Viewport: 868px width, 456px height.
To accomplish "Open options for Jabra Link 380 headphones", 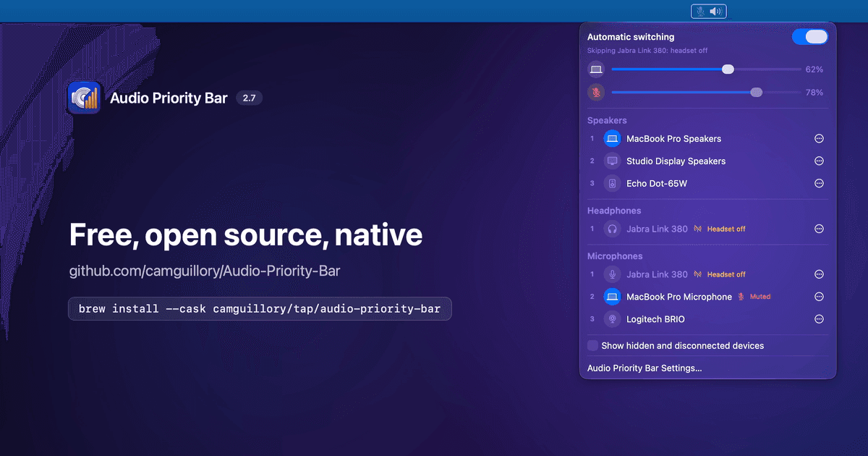I will pos(820,229).
